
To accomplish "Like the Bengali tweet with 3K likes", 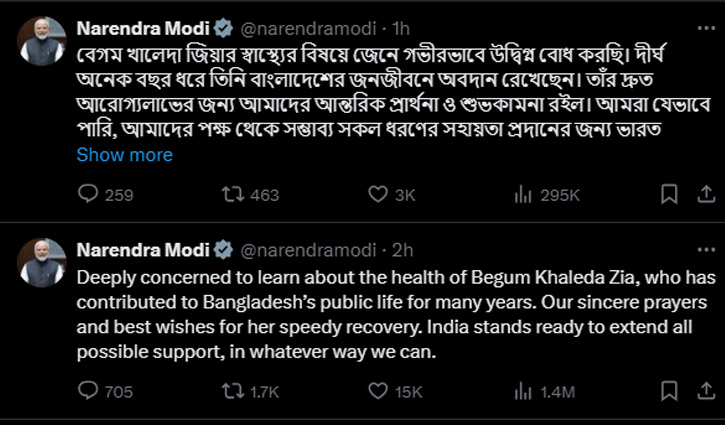I will [x=377, y=195].
